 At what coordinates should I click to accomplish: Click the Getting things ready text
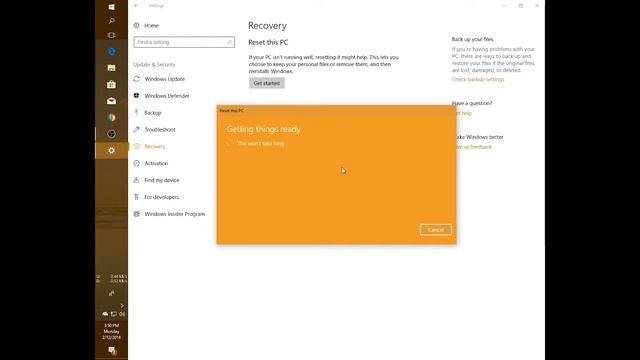point(263,129)
